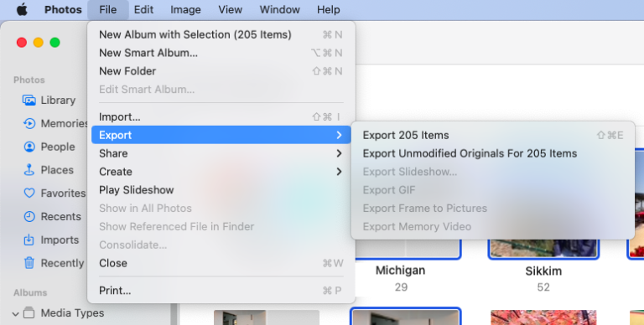Image resolution: width=644 pixels, height=325 pixels.
Task: Select the Library label in sidebar
Action: click(58, 101)
